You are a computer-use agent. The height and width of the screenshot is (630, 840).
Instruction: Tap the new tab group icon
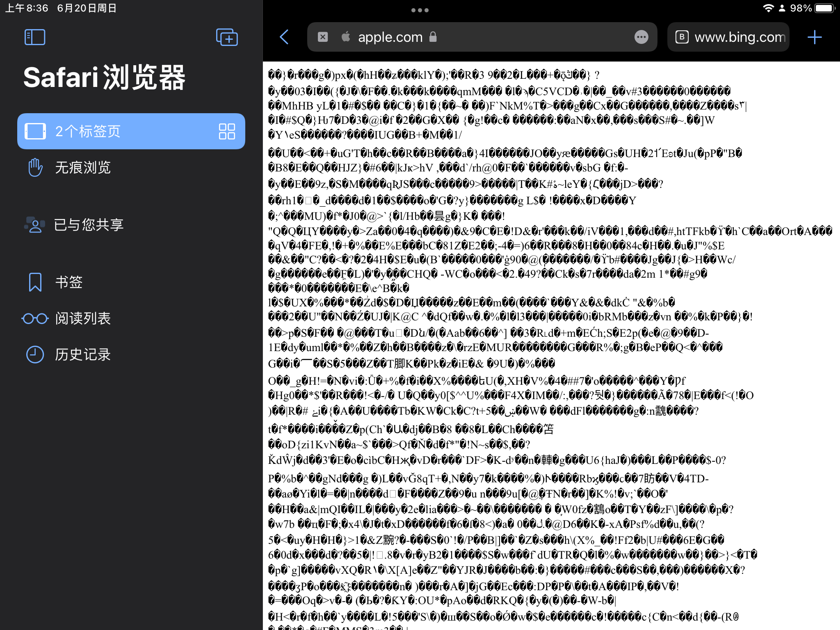click(x=227, y=37)
